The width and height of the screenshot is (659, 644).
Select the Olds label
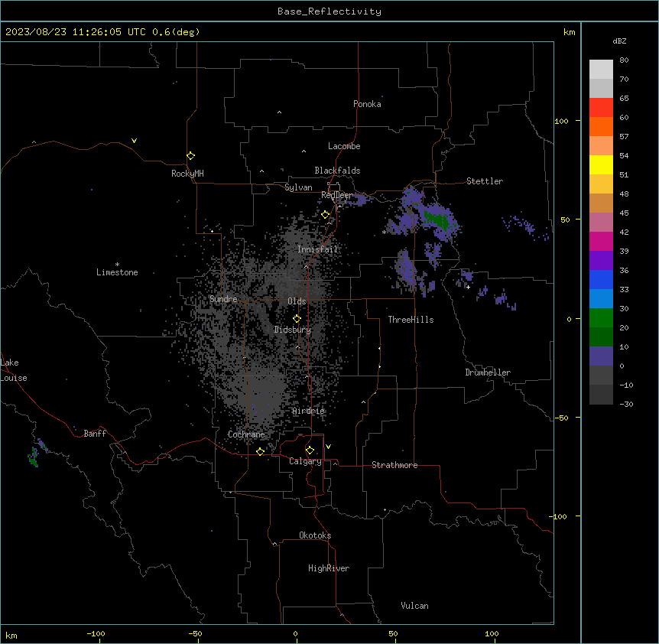(x=297, y=301)
